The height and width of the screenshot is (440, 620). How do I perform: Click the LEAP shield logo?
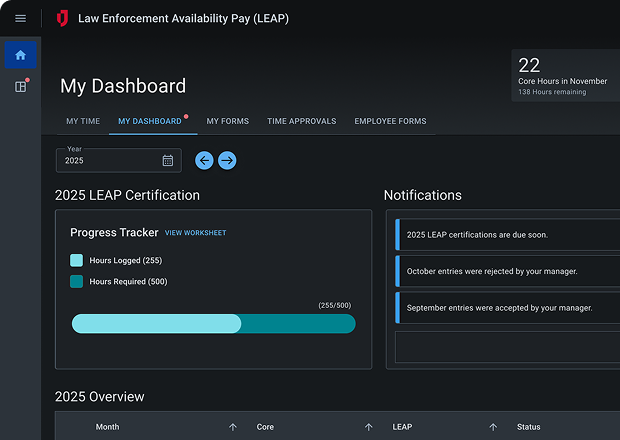coord(63,18)
